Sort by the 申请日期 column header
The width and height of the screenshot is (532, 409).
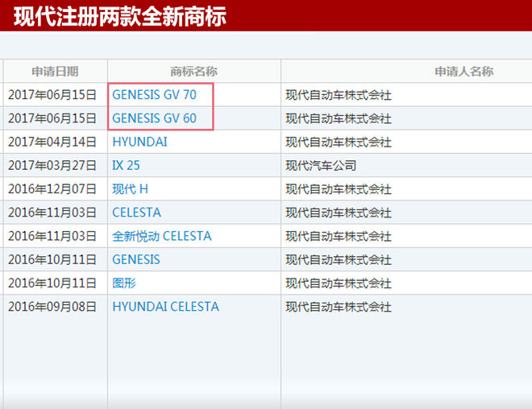[55, 72]
